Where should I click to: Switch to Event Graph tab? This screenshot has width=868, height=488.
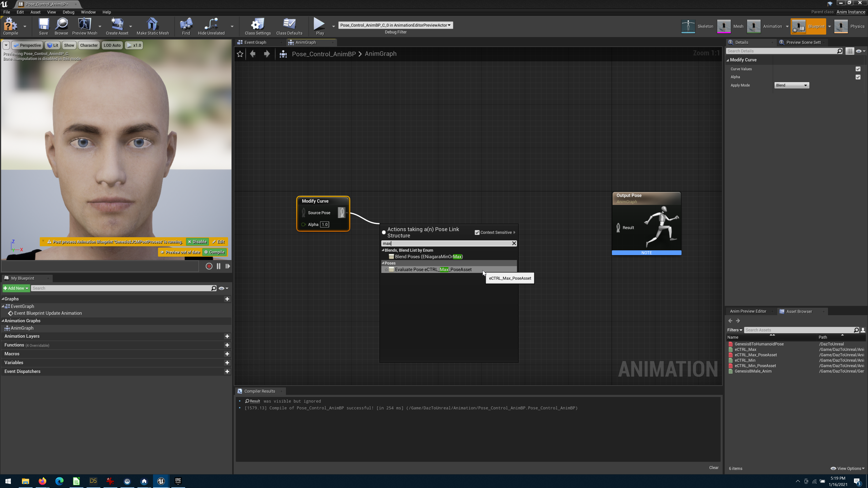pos(255,42)
